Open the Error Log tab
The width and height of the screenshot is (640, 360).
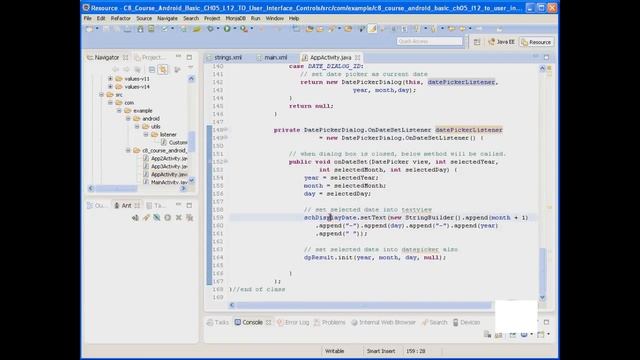point(293,322)
